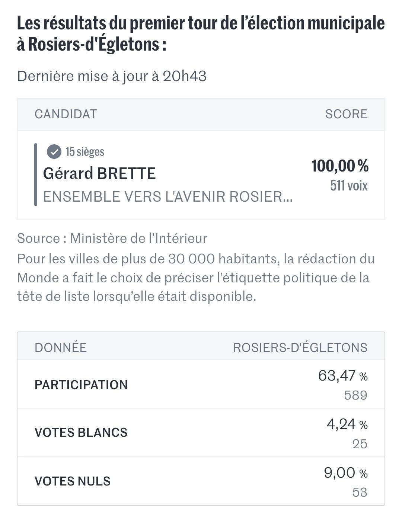Click the elected checkmark icon beside 15 sièges
Screen dimensions: 402x532
click(54, 152)
